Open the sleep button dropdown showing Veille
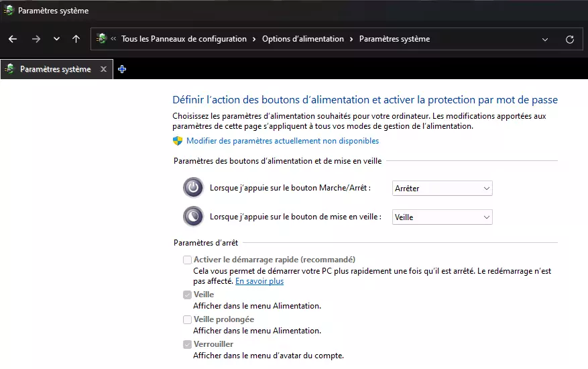Viewport: 588px width, 369px height. click(442, 217)
